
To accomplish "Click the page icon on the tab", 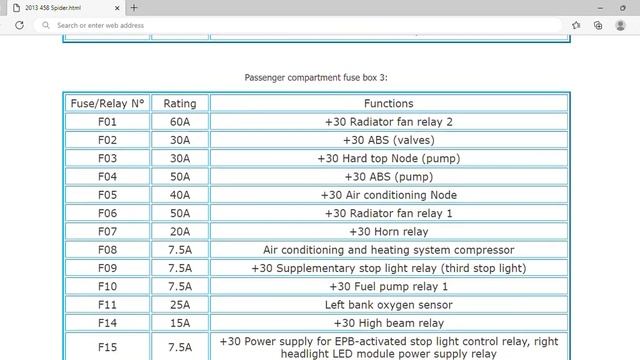I will [x=16, y=8].
